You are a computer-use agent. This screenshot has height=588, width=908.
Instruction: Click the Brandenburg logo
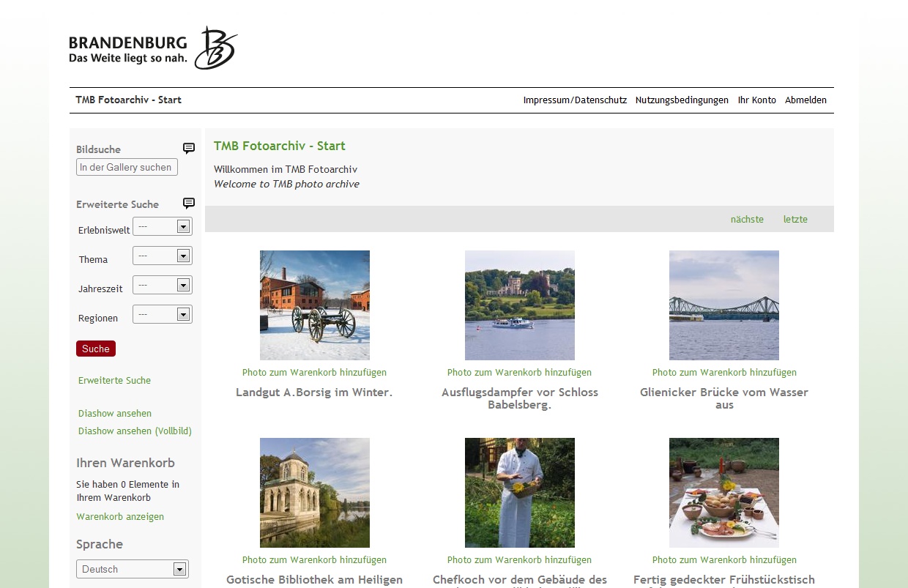pyautogui.click(x=153, y=48)
